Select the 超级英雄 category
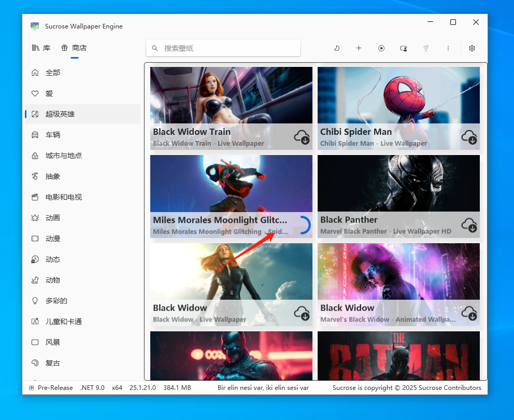 point(82,114)
